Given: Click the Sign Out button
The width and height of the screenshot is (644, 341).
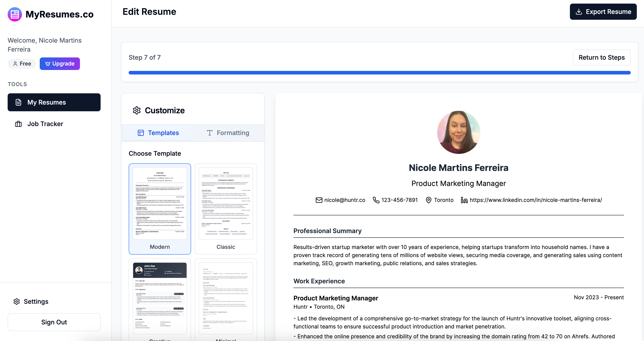Looking at the screenshot, I should tap(54, 322).
